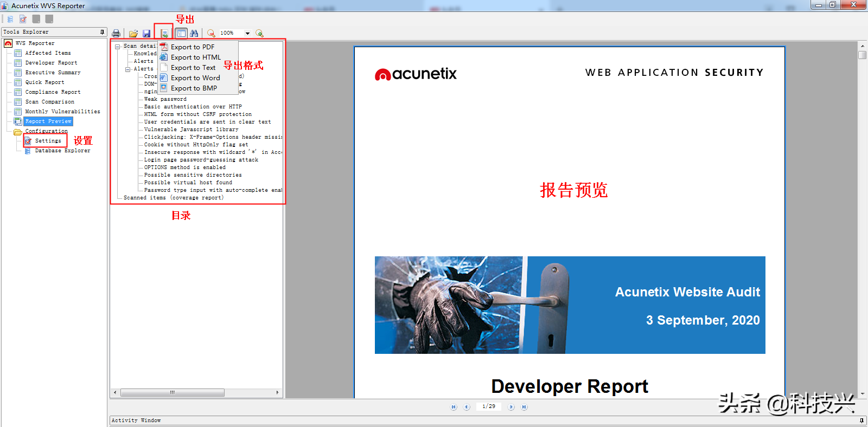Click the outline horizontal scrollbar thumb
Image resolution: width=868 pixels, height=427 pixels.
tap(173, 392)
